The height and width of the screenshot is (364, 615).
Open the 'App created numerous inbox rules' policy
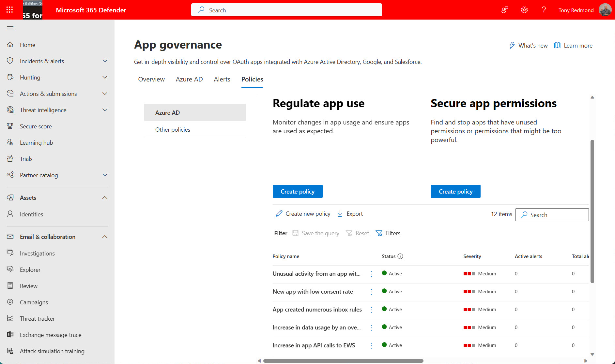tap(317, 310)
